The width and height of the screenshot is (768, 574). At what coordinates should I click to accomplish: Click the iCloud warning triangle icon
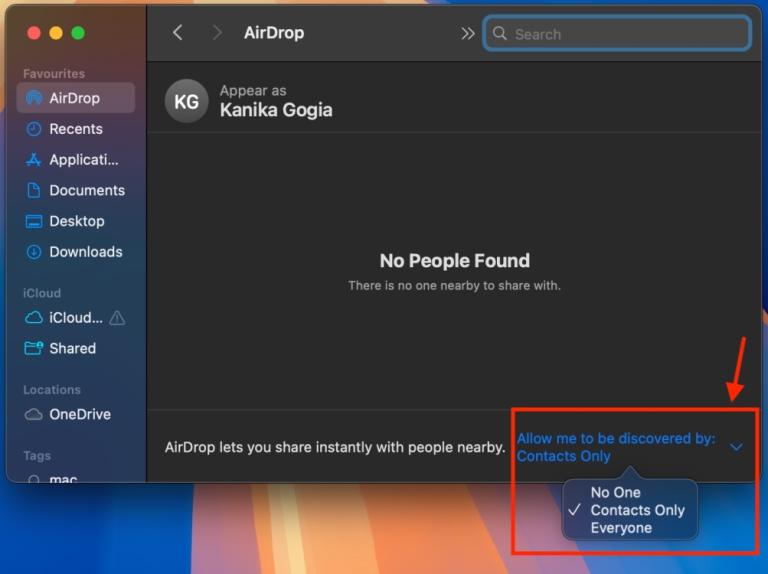pyautogui.click(x=117, y=318)
